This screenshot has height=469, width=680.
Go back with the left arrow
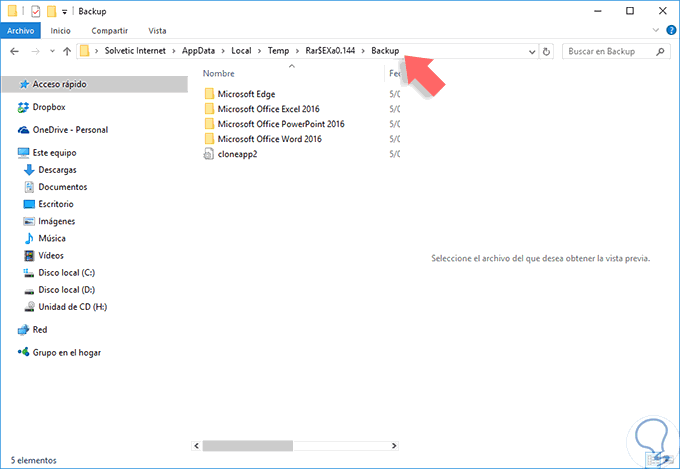(14, 51)
